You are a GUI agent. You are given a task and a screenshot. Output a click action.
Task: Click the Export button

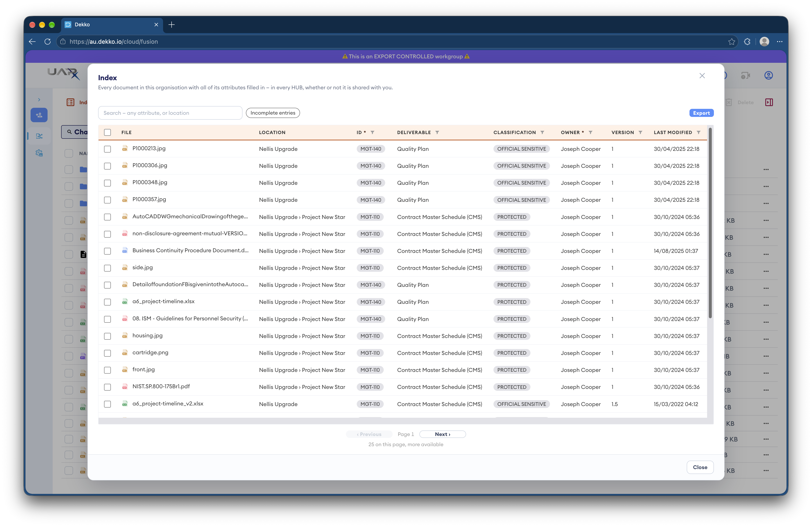coord(701,113)
